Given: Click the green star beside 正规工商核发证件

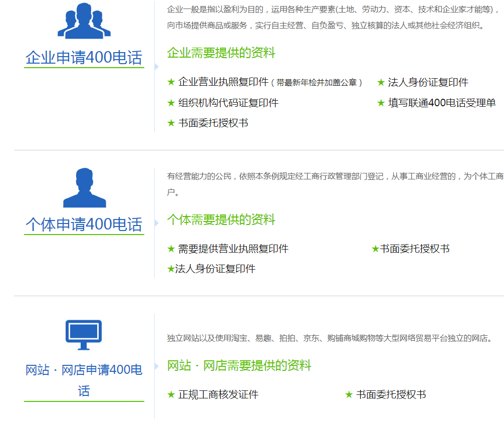Looking at the screenshot, I should pos(171,394).
